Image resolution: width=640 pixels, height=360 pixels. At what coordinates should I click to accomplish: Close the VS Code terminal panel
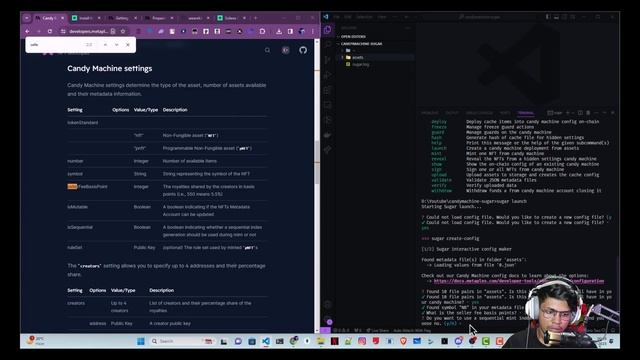pyautogui.click(x=613, y=113)
